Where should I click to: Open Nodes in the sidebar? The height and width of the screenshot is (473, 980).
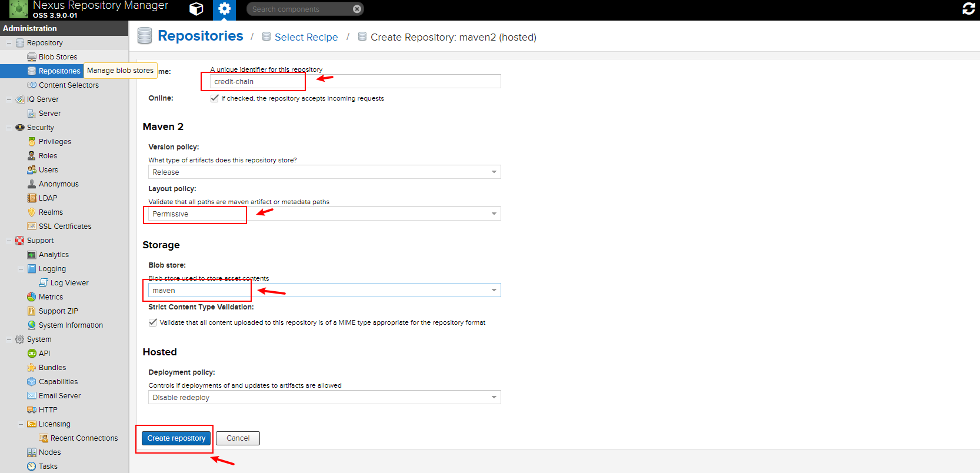tap(64, 452)
